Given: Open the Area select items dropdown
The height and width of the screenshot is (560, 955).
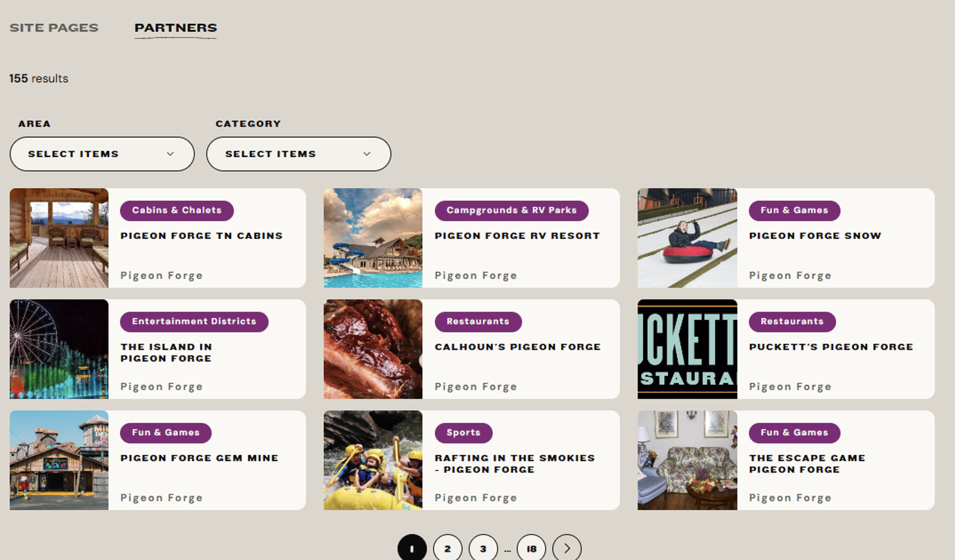Looking at the screenshot, I should tap(102, 154).
